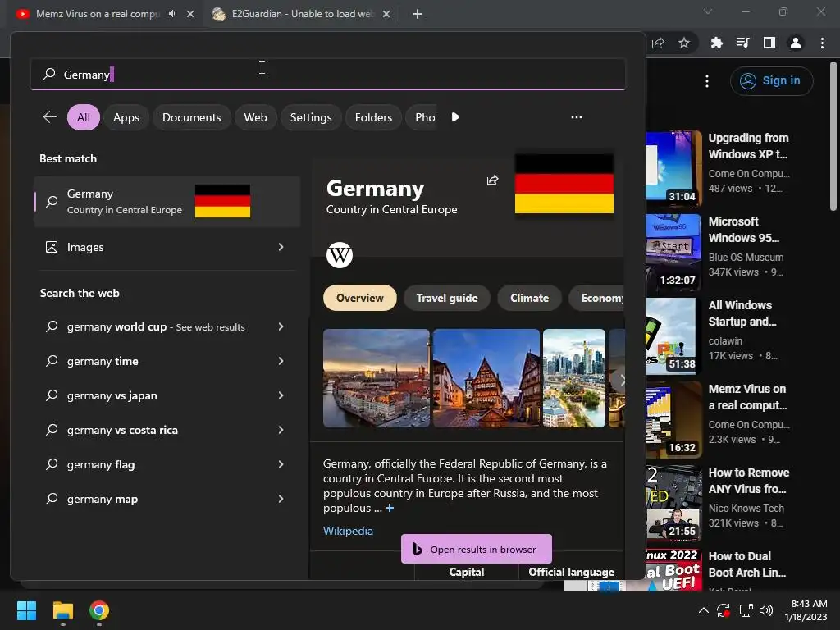Open the first Germany city photo
The height and width of the screenshot is (630, 840).
click(x=377, y=378)
